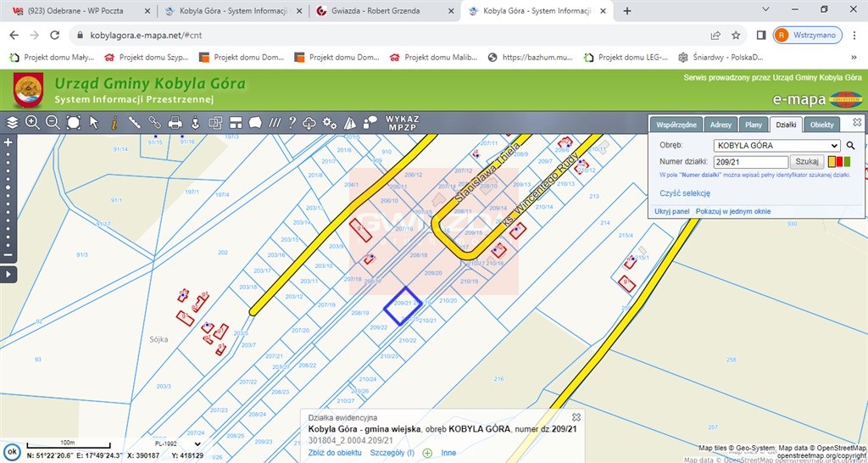Click the Zbliż do obiektu link
Viewport: 868px width, 463px height.
(335, 453)
